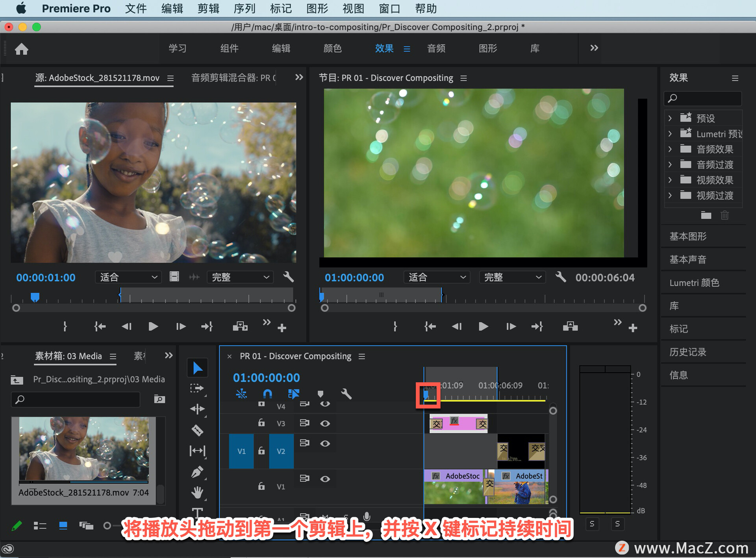Click new custom bin folder icon
Image resolution: width=756 pixels, height=558 pixels.
706,215
